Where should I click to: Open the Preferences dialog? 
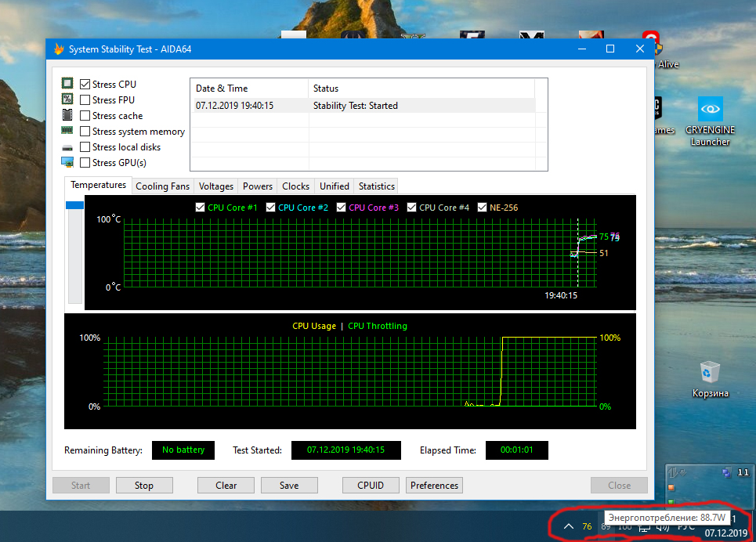[435, 486]
